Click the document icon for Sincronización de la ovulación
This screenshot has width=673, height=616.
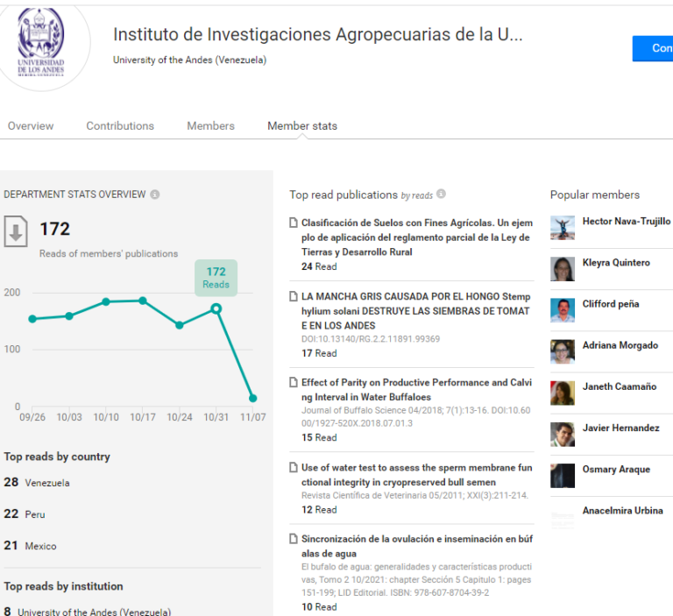coord(294,538)
